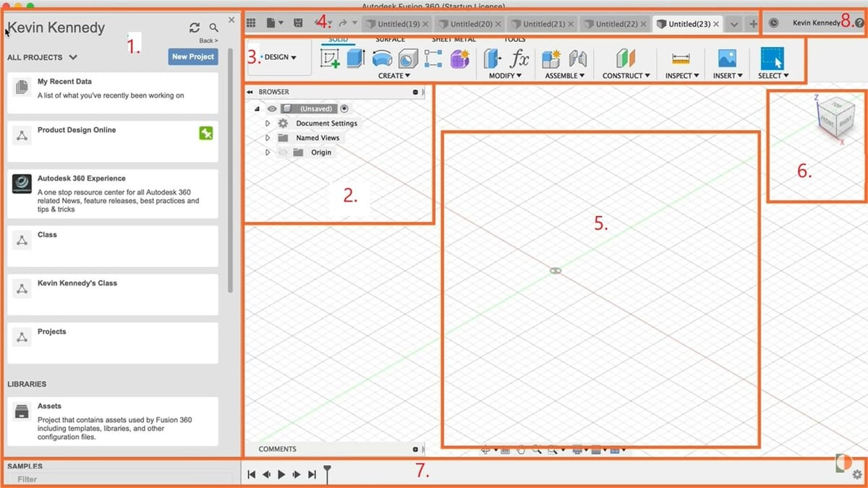Select the Rectangular Pattern tool
The width and height of the screenshot is (868, 488).
433,59
